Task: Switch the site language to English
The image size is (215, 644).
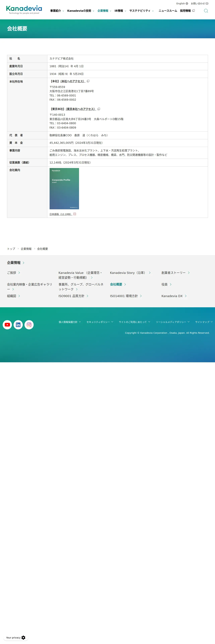Action: tap(181, 4)
